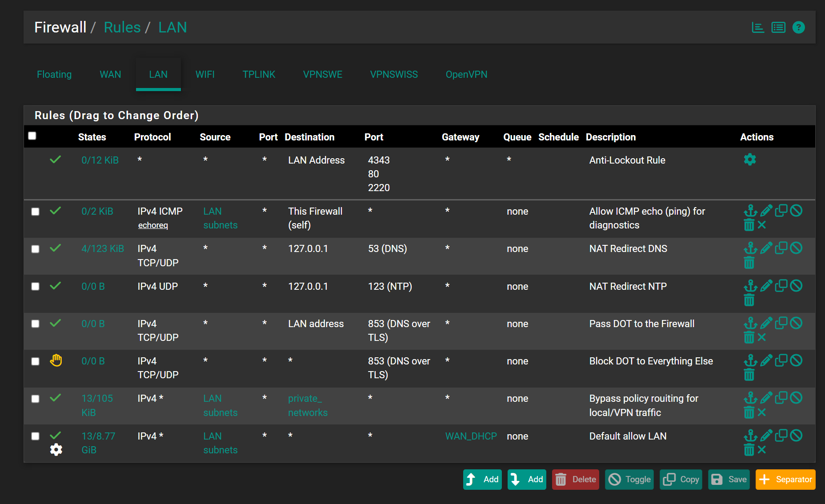Image resolution: width=825 pixels, height=504 pixels.
Task: Edit the Default allow LAN rule
Action: click(x=766, y=436)
